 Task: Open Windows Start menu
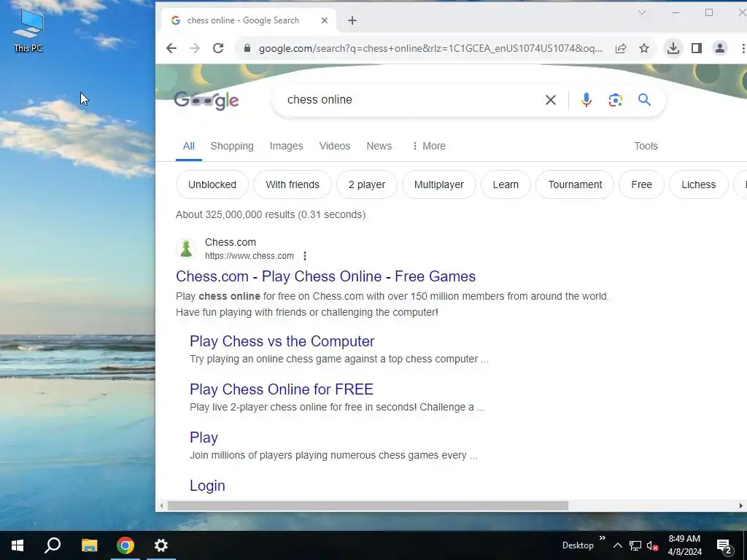(18, 545)
